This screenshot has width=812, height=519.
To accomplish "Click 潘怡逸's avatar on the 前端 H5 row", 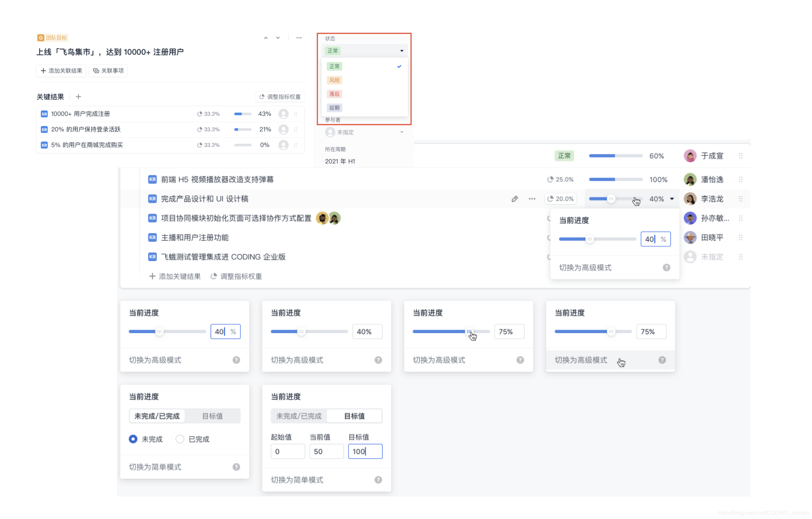I will [x=690, y=179].
